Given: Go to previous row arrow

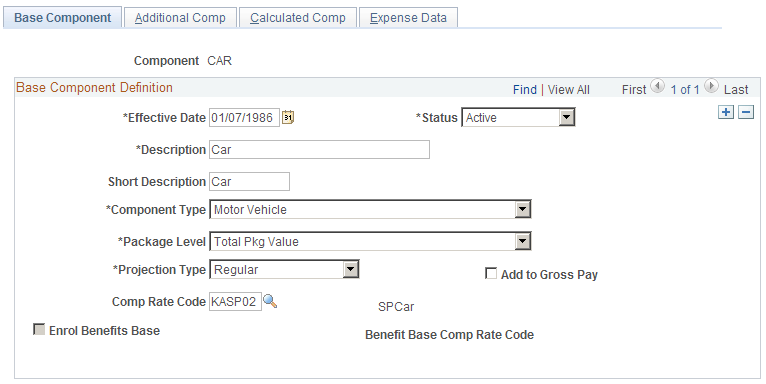Looking at the screenshot, I should [x=658, y=87].
